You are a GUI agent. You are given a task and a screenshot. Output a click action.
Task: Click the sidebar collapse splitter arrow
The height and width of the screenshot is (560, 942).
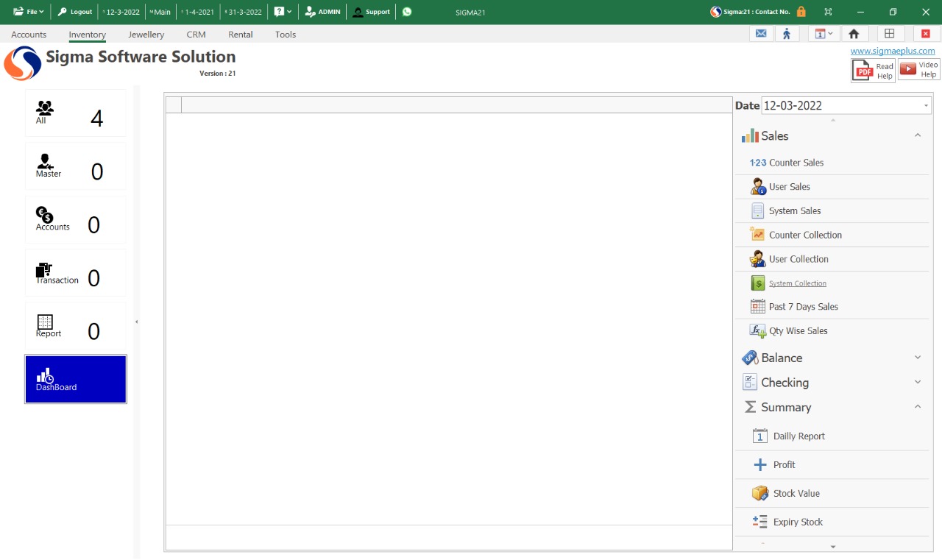click(x=136, y=322)
